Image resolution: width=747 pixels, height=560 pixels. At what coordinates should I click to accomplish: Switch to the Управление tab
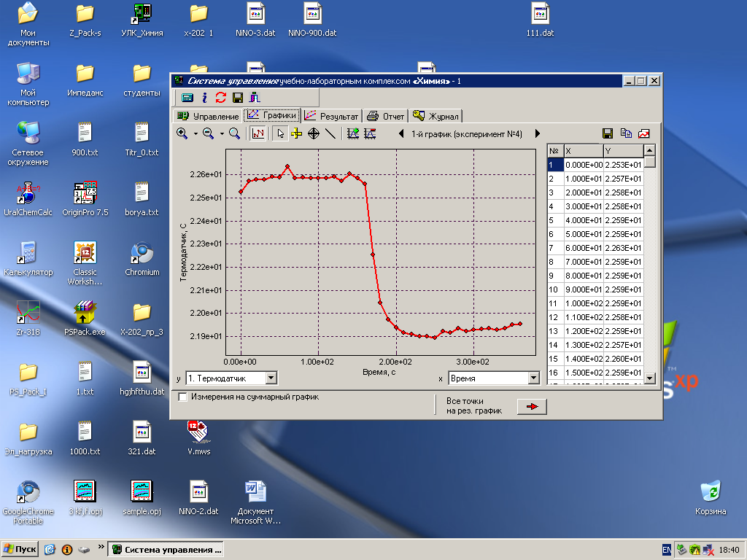click(208, 116)
